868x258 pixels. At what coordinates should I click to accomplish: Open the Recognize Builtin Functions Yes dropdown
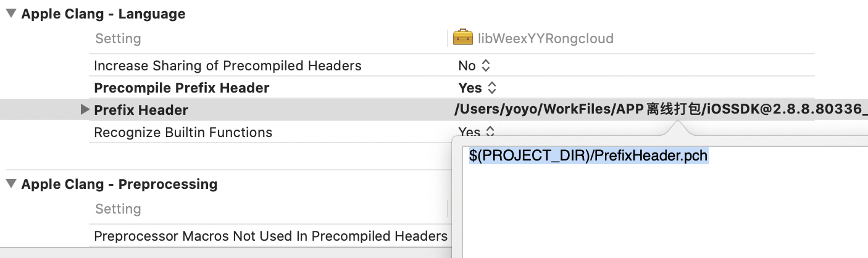point(477,131)
